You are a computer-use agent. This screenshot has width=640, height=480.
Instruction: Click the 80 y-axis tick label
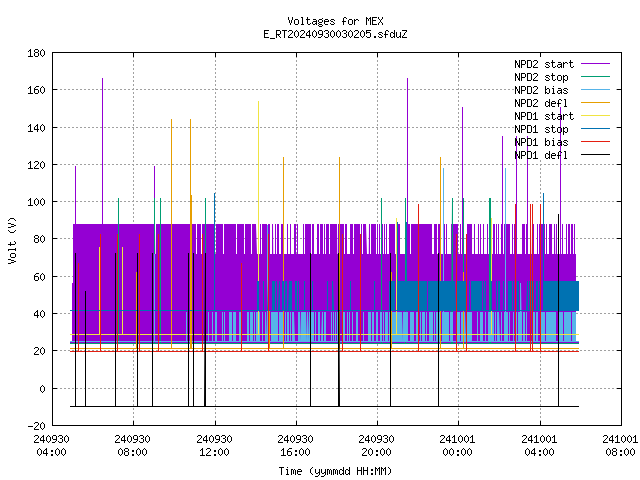(x=39, y=239)
